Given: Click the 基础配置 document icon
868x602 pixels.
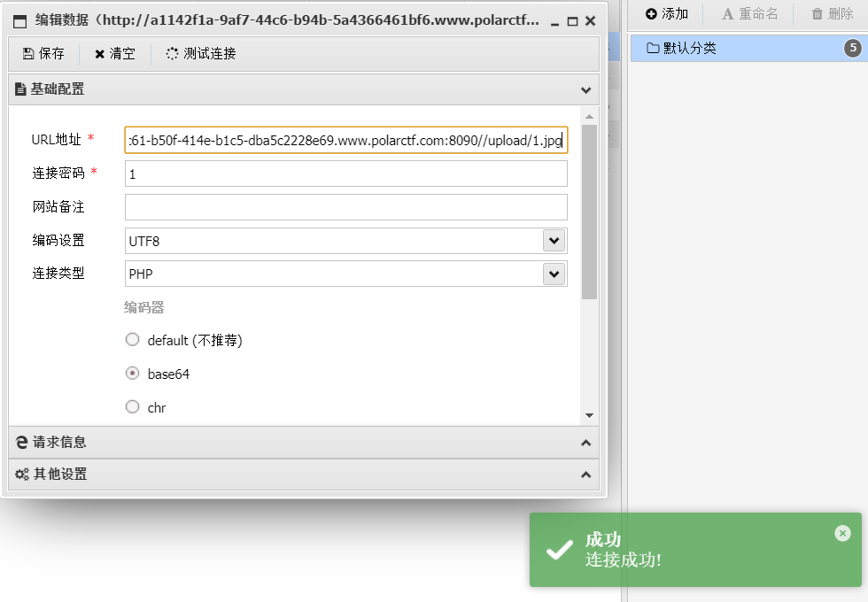Looking at the screenshot, I should pyautogui.click(x=20, y=89).
